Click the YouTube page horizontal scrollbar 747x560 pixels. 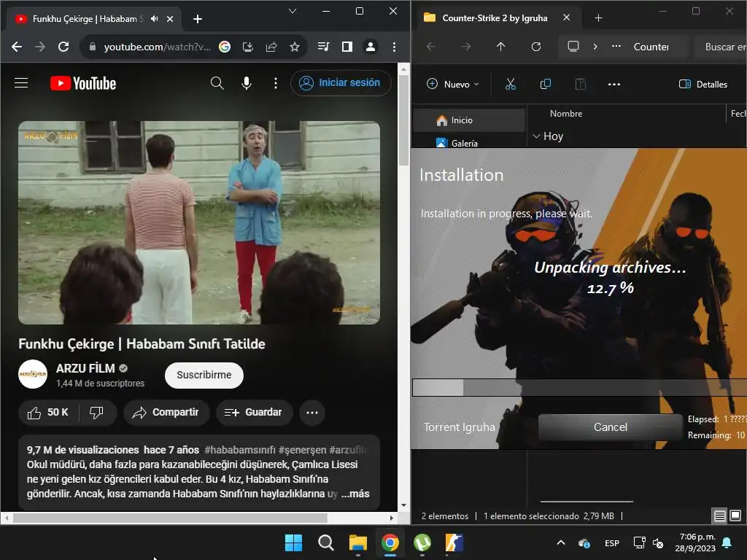170,518
